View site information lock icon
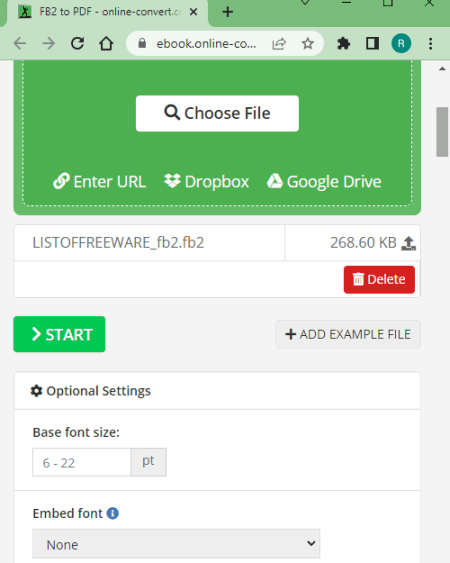The width and height of the screenshot is (450, 563). (x=142, y=44)
